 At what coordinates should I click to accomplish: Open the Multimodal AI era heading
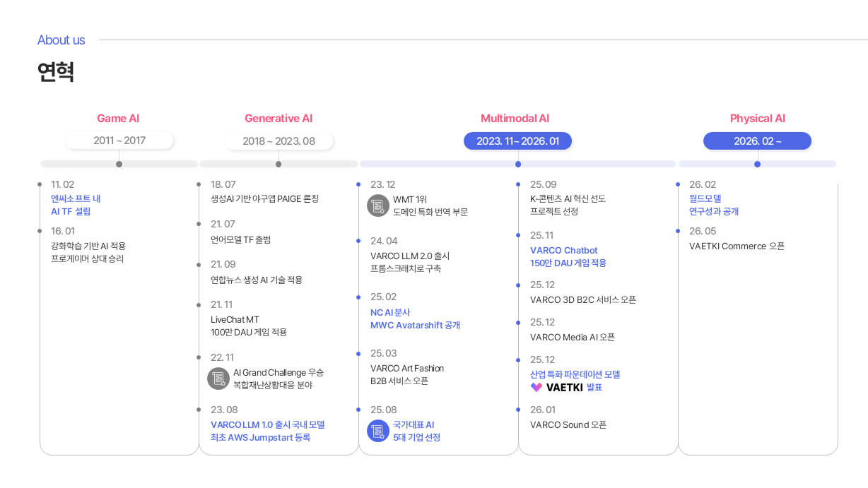point(515,119)
